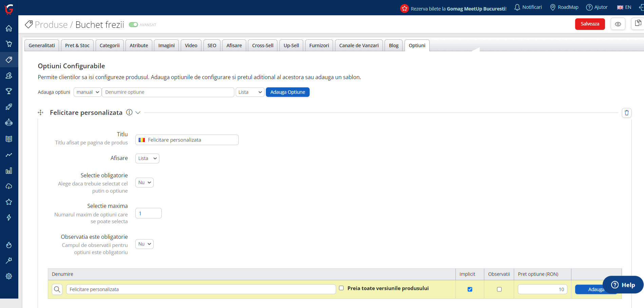Image resolution: width=644 pixels, height=308 pixels.
Task: Open the Afisare Lista dropdown
Action: tap(147, 159)
